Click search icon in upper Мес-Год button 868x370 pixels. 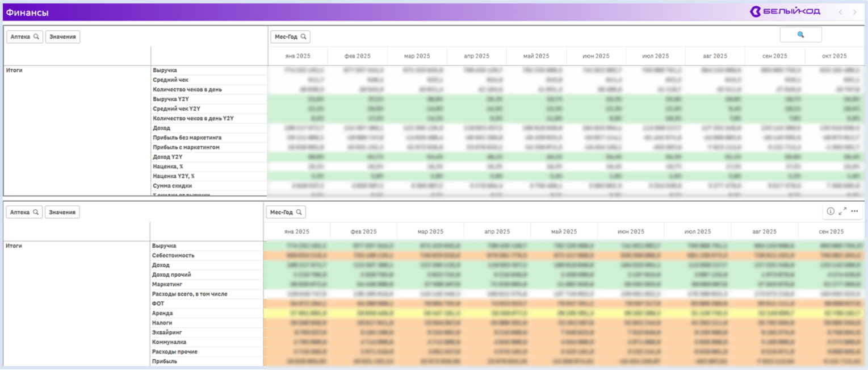304,36
